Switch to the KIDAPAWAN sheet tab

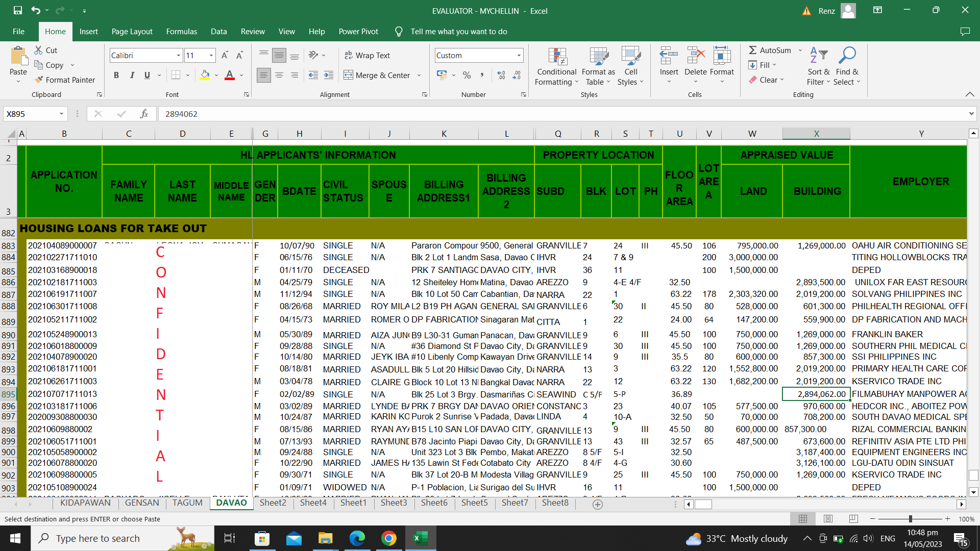click(x=85, y=503)
